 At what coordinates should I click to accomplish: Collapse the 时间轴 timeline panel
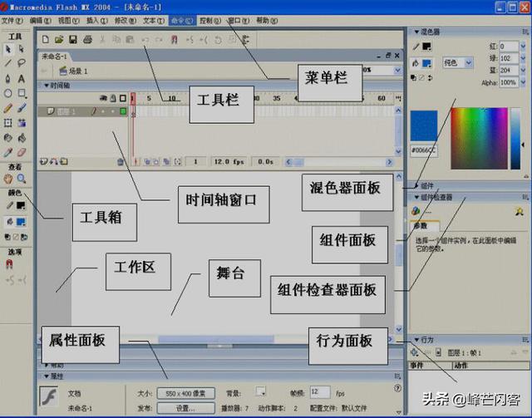coord(47,86)
